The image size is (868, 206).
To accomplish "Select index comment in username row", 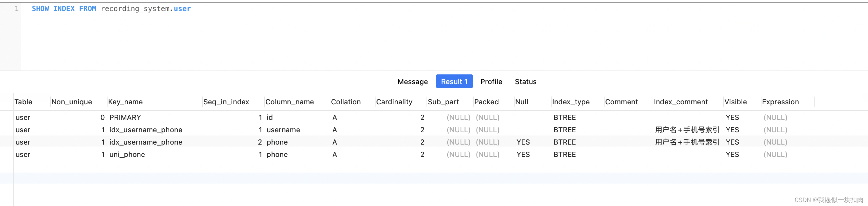I will pos(687,130).
